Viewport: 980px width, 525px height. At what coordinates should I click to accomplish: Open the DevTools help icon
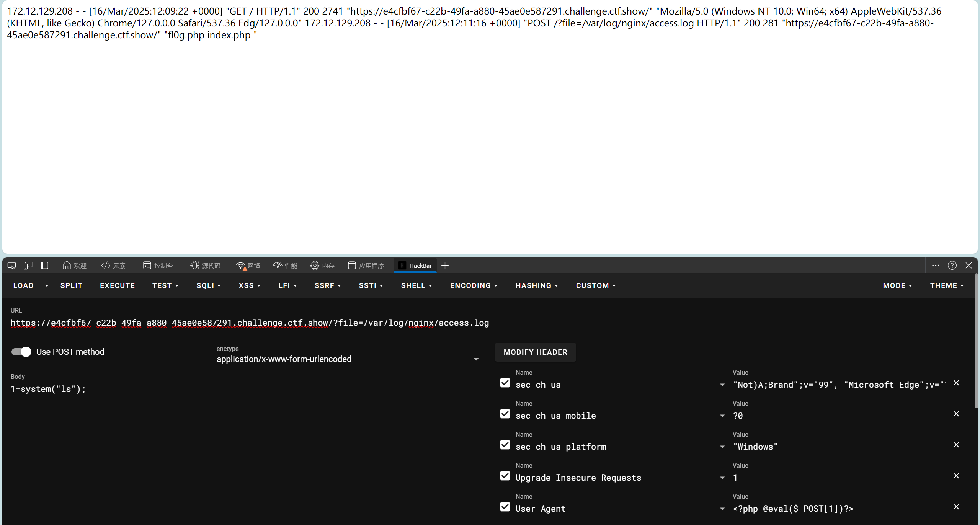[x=952, y=266]
